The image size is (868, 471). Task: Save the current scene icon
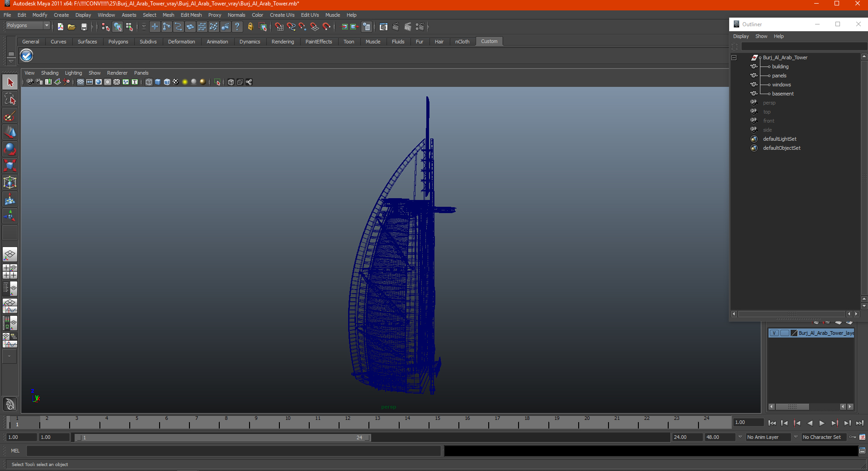pyautogui.click(x=84, y=27)
